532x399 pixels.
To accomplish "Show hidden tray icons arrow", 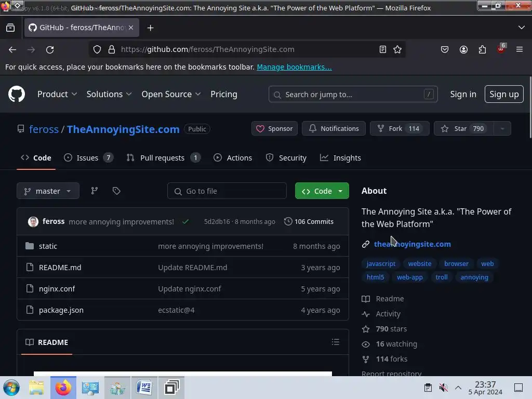I will click(458, 388).
